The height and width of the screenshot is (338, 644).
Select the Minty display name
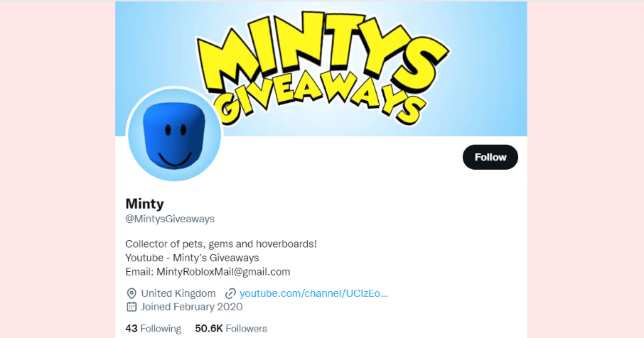click(144, 204)
